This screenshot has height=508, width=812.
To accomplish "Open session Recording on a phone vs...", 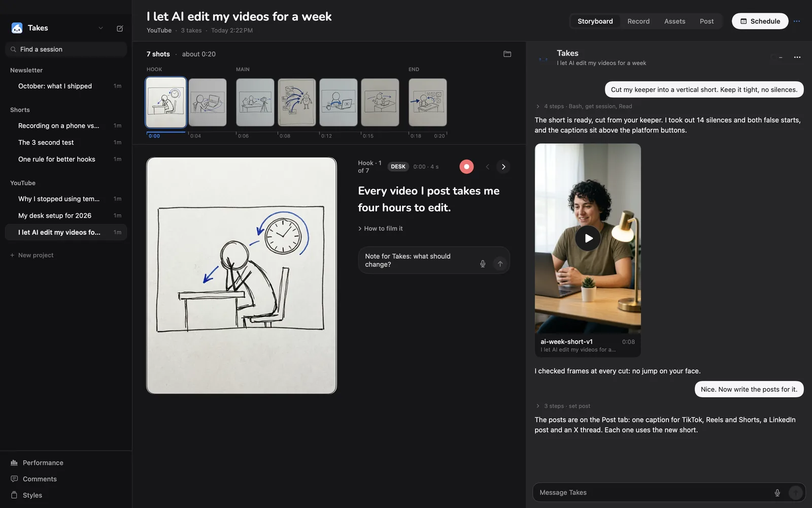I will tap(66, 125).
